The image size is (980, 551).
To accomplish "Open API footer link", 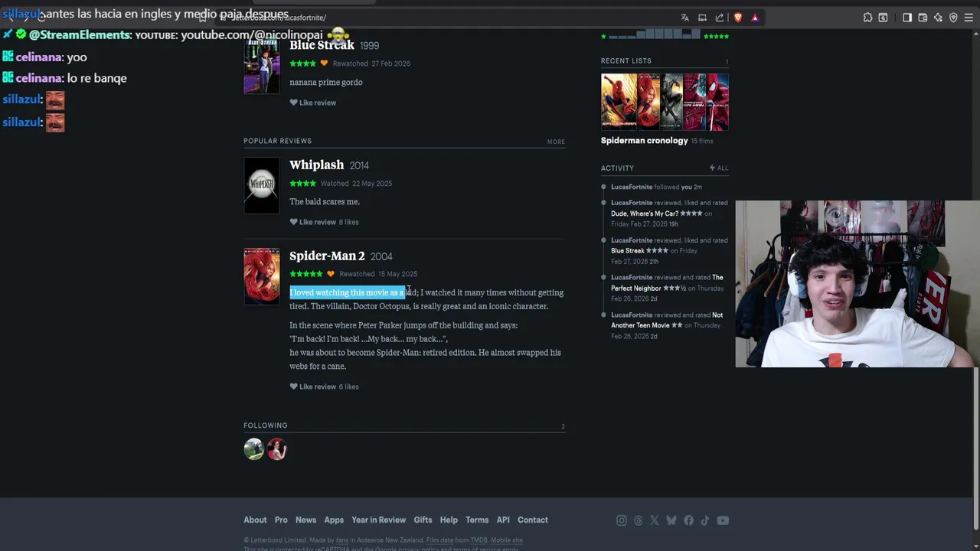I will 503,520.
